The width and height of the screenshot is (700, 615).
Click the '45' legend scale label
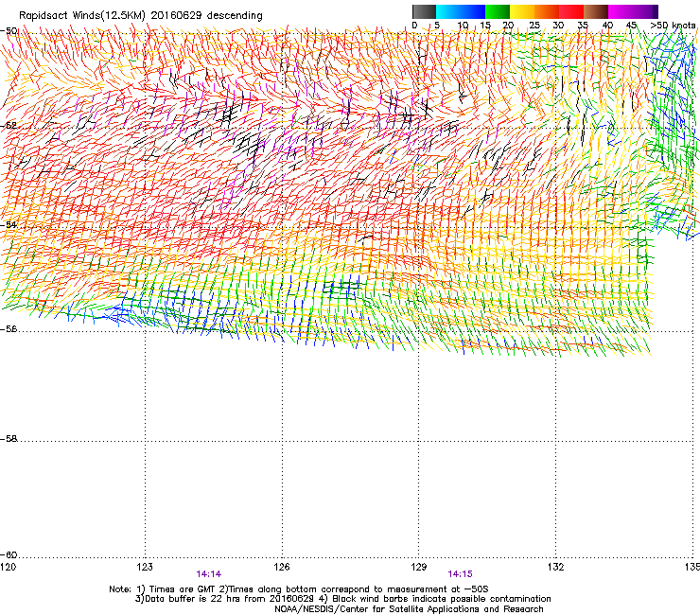click(x=631, y=25)
